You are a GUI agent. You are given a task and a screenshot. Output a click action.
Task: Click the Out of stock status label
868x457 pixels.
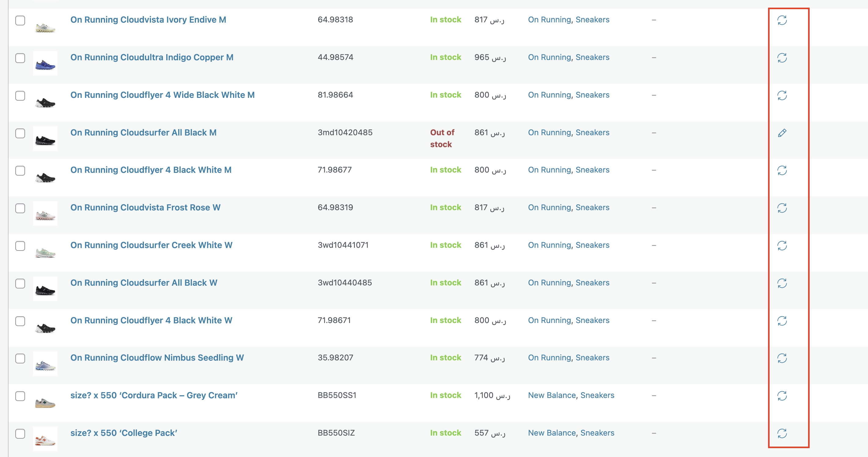coord(442,138)
